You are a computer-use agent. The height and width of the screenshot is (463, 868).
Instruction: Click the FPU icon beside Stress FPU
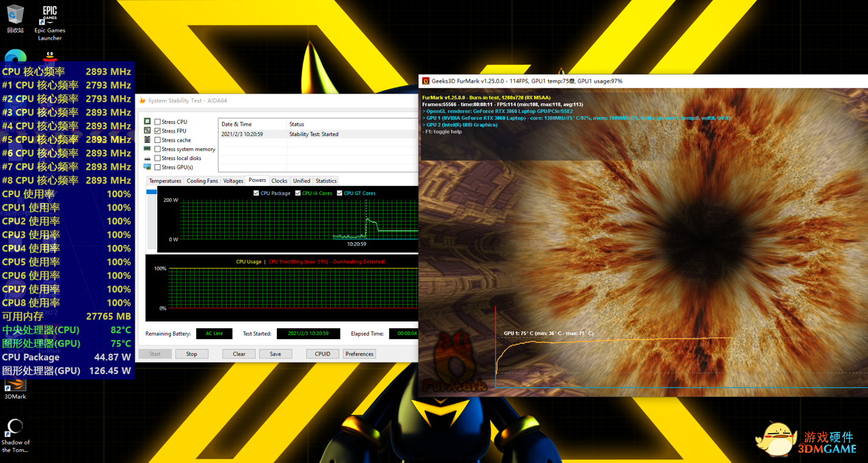pos(147,131)
